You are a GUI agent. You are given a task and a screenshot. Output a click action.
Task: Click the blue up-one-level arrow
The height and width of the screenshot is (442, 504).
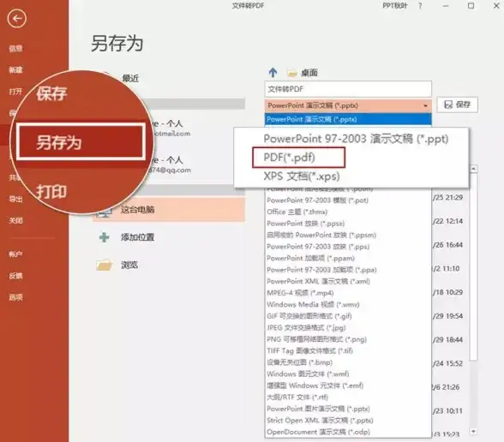pyautogui.click(x=273, y=72)
